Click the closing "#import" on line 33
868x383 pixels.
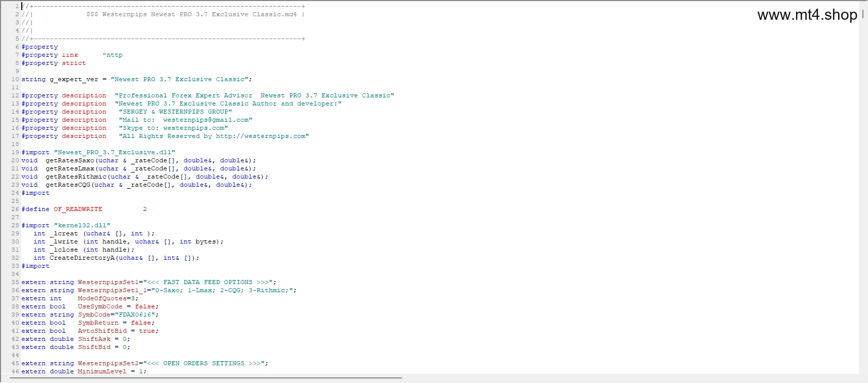(x=35, y=266)
